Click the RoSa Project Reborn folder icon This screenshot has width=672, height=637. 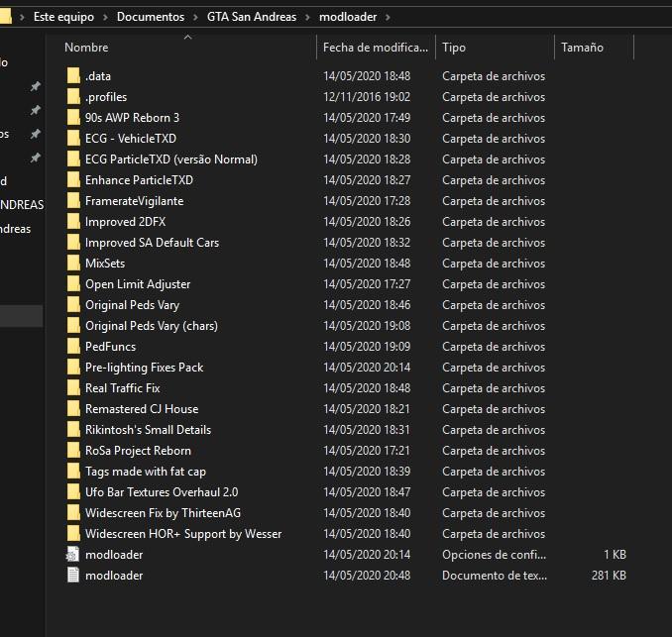coord(73,450)
